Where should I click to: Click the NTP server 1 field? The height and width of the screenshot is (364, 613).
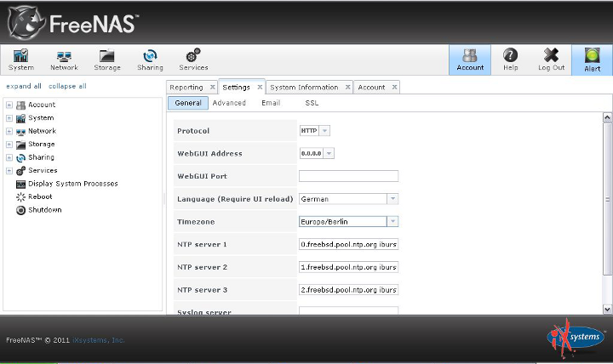(x=348, y=244)
